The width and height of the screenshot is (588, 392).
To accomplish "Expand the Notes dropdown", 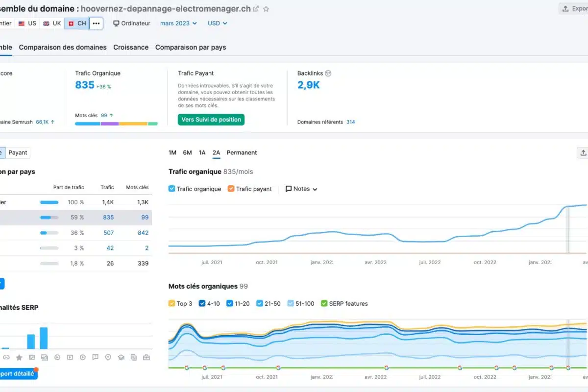I will point(301,189).
